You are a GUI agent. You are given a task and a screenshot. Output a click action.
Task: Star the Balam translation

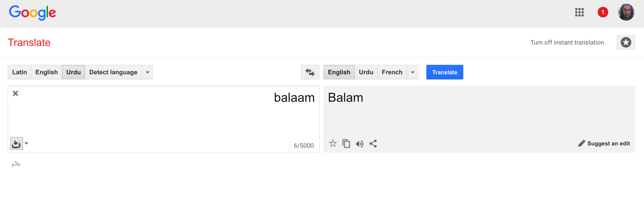(333, 143)
